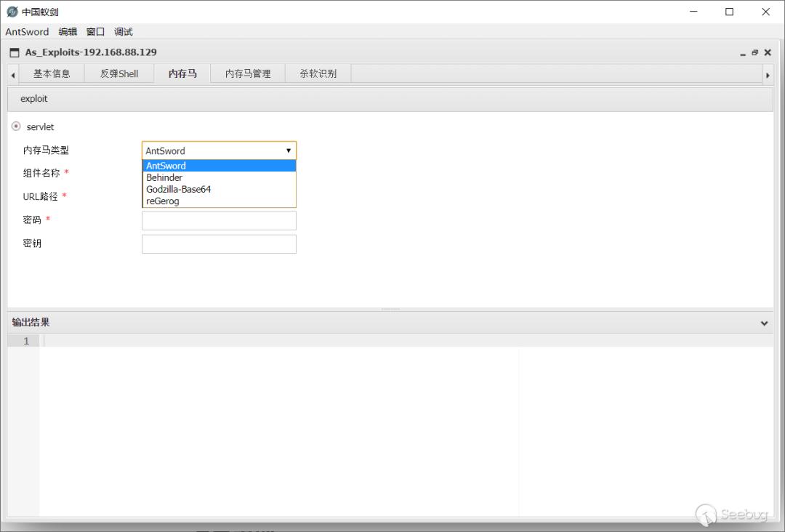This screenshot has width=785, height=532.
Task: Restore the As_Exploits inner panel
Action: pos(755,52)
